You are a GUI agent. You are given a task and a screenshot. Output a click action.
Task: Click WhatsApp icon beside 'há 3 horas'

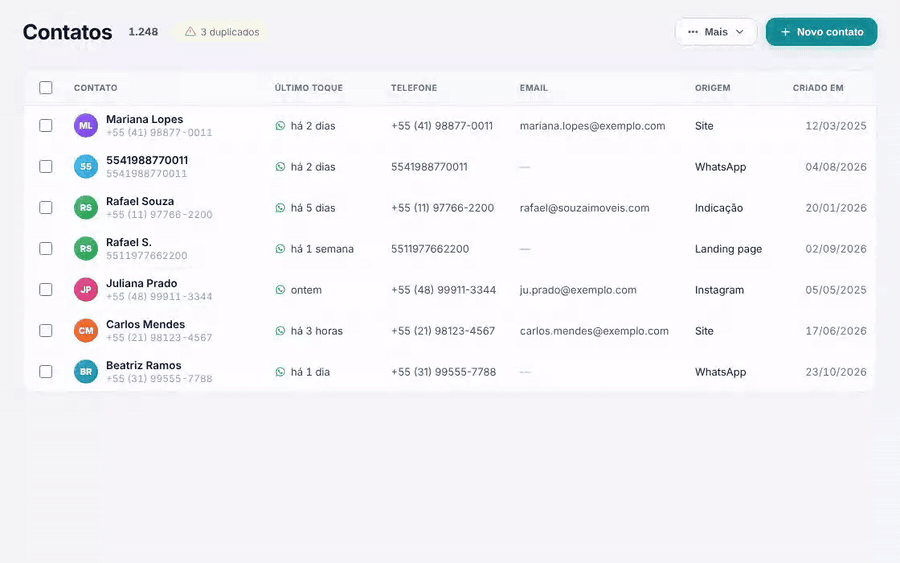click(x=280, y=331)
